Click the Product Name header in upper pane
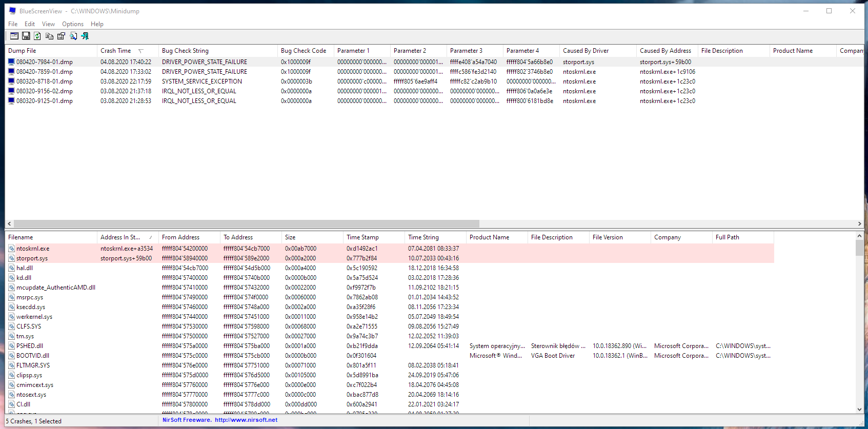The height and width of the screenshot is (429, 868). (803, 51)
